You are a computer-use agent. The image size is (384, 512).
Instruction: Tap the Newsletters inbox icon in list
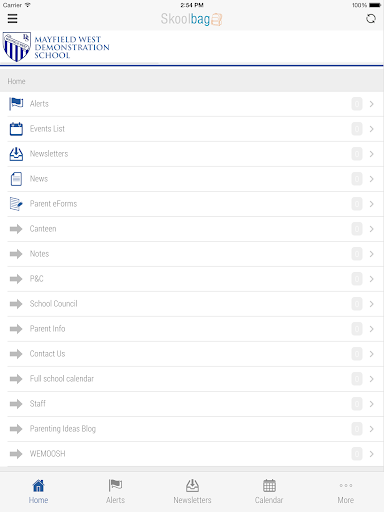pos(16,154)
